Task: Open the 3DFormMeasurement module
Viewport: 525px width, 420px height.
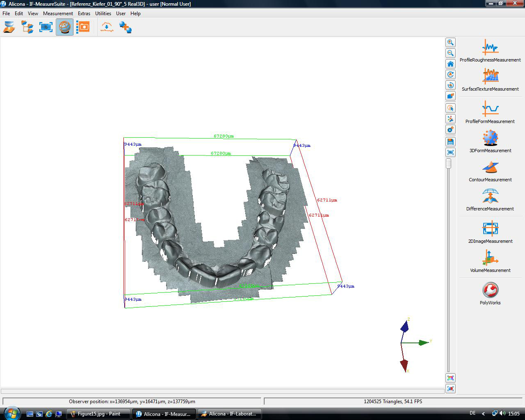Action: (x=490, y=138)
